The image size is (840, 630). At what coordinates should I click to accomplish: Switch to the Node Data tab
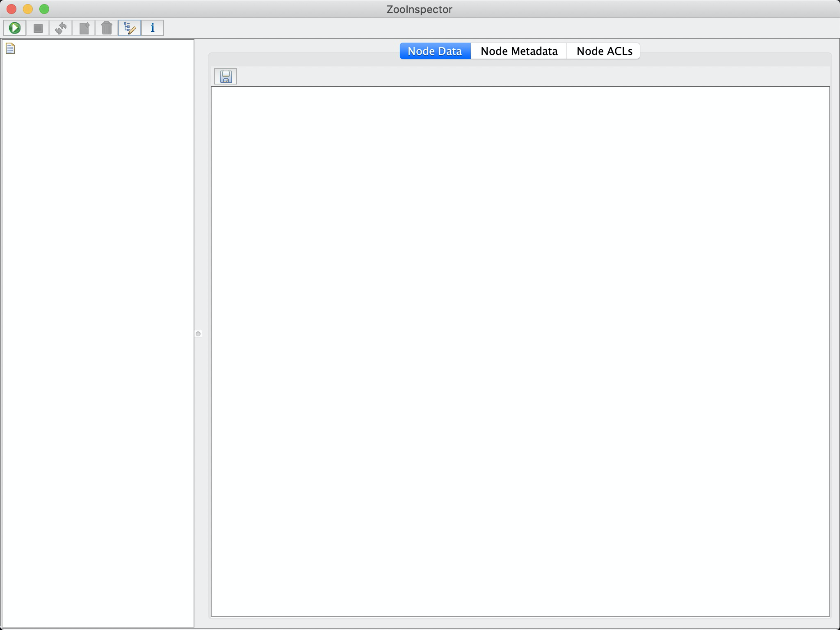[x=435, y=51]
